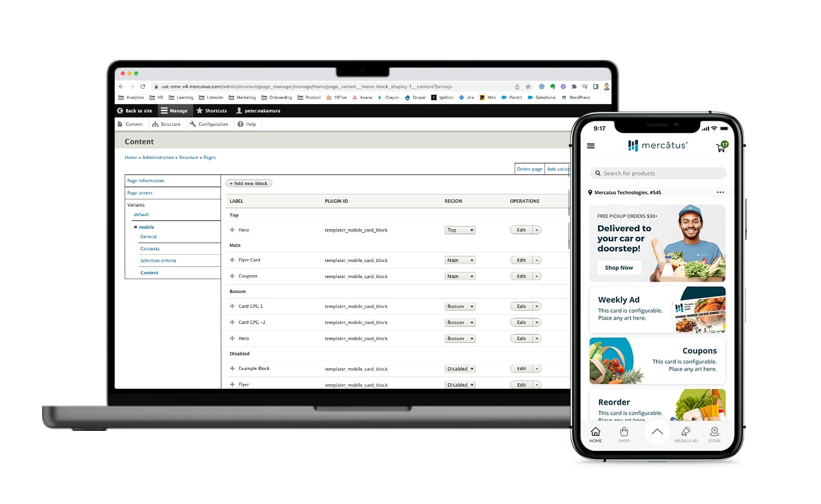Open region dropdown for Top Hero block
821x504 pixels.
click(460, 230)
